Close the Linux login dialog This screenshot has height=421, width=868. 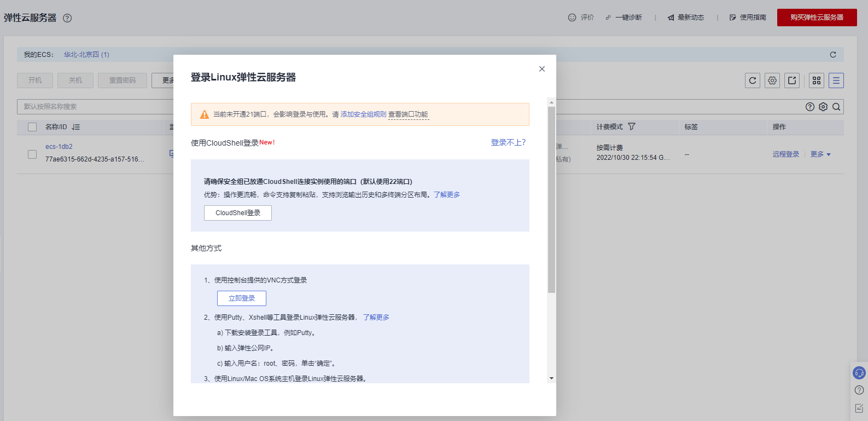pyautogui.click(x=542, y=69)
